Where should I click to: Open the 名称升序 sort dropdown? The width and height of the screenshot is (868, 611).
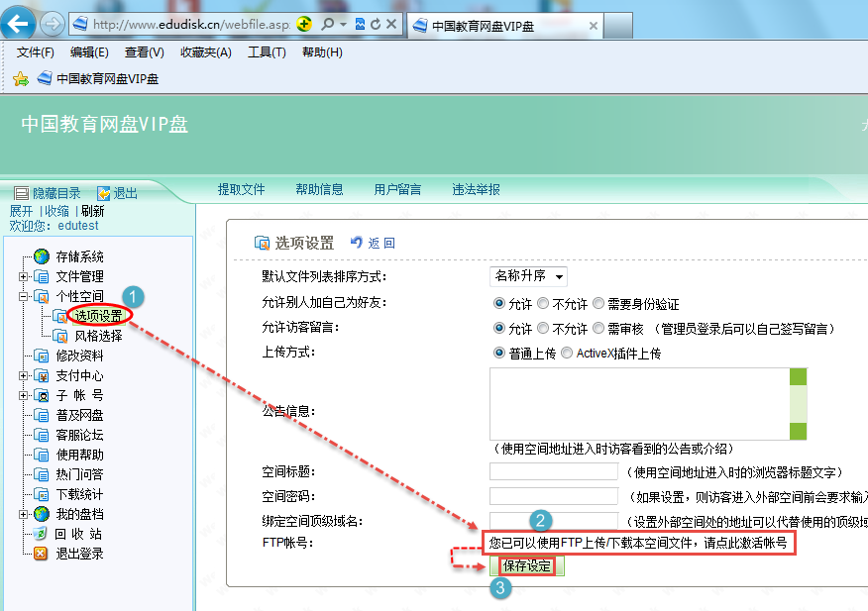tap(529, 276)
